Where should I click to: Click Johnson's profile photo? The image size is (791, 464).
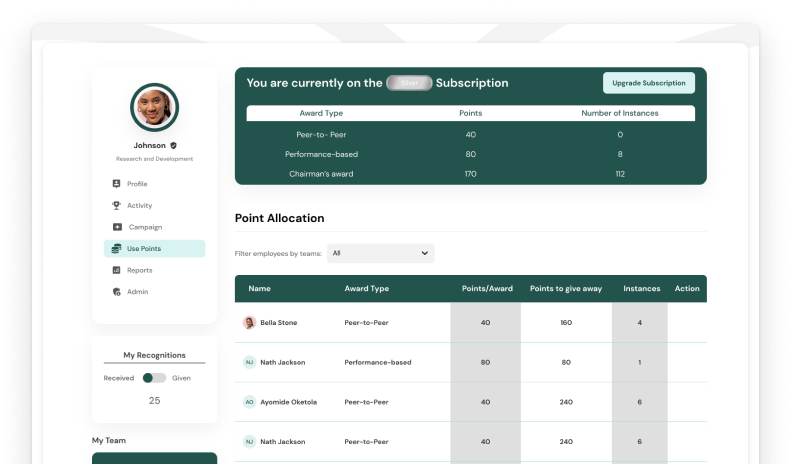[155, 107]
